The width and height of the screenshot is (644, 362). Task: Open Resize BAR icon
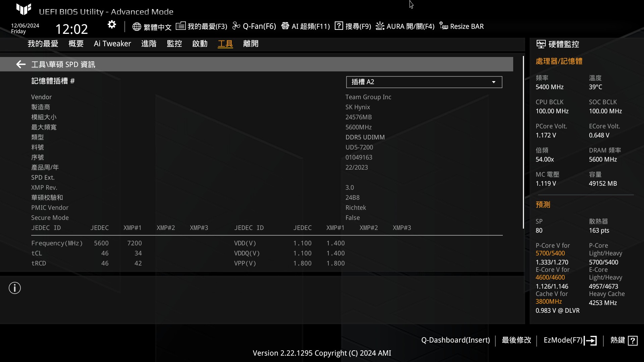coord(444,26)
